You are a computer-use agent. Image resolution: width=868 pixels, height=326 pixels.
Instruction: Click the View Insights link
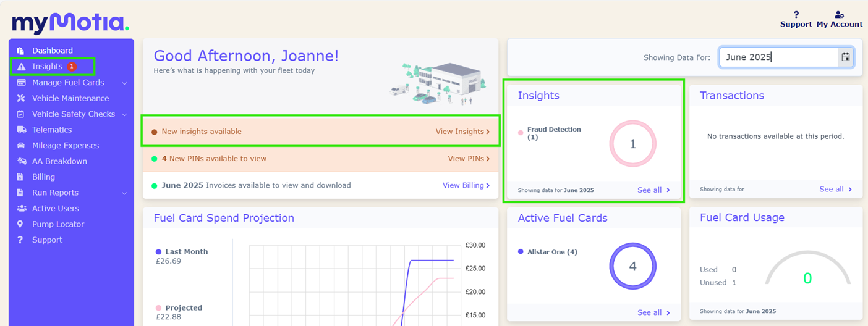[x=462, y=132]
